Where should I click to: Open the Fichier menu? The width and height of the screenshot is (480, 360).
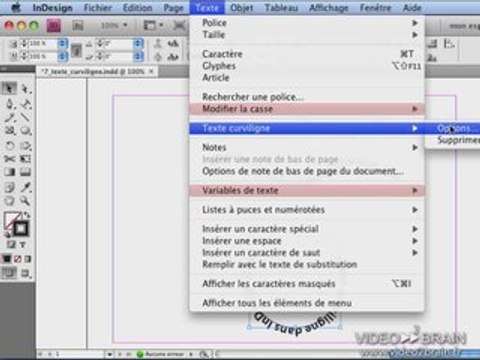click(x=98, y=8)
